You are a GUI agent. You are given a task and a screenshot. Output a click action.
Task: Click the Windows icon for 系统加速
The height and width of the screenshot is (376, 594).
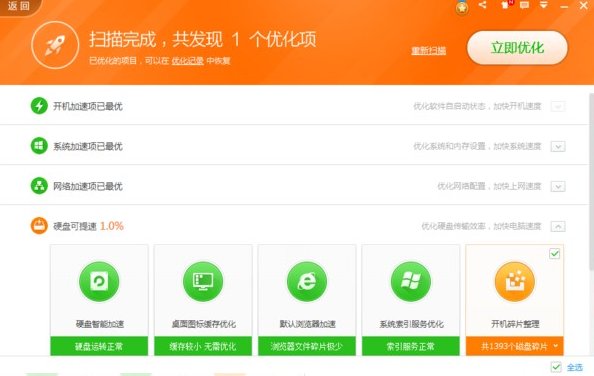(x=39, y=146)
